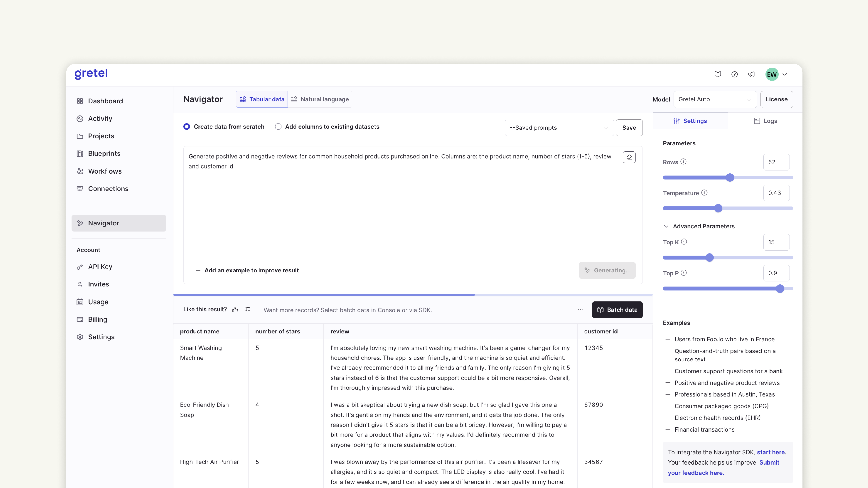The width and height of the screenshot is (868, 488).
Task: Select Add columns to existing datasets
Action: [278, 127]
